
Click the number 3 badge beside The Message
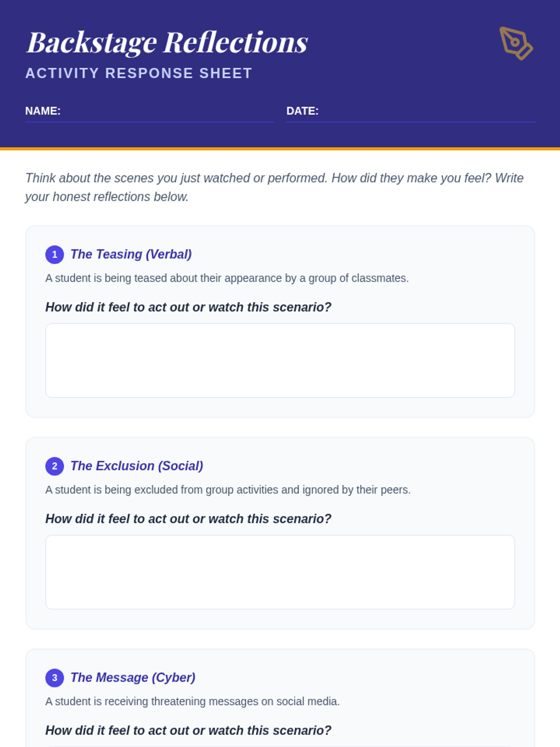click(x=55, y=677)
